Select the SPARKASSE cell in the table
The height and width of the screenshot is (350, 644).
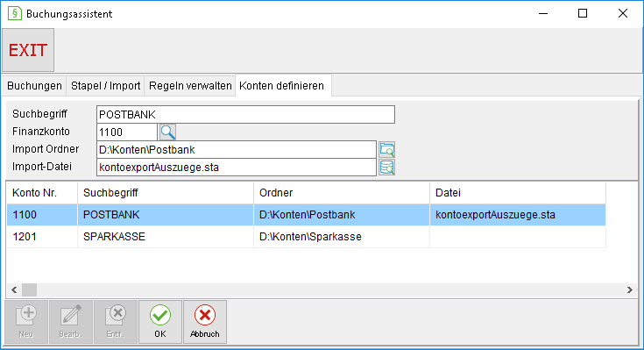tap(166, 237)
